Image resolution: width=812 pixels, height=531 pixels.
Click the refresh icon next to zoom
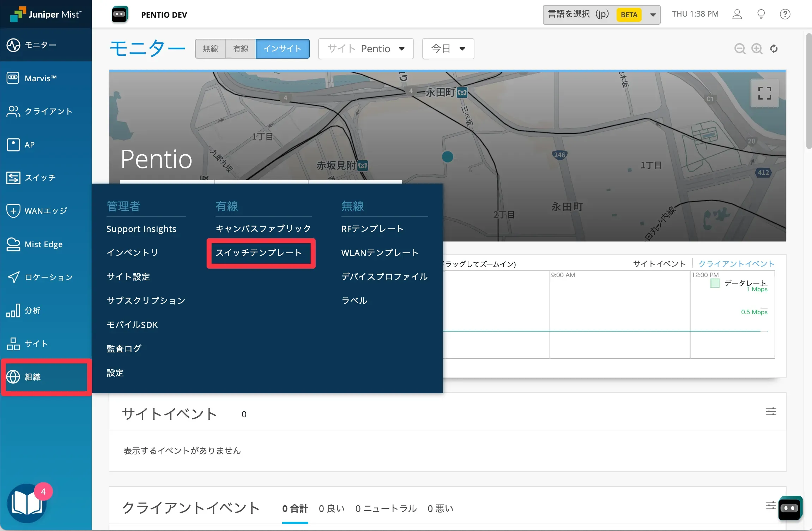[x=774, y=49]
